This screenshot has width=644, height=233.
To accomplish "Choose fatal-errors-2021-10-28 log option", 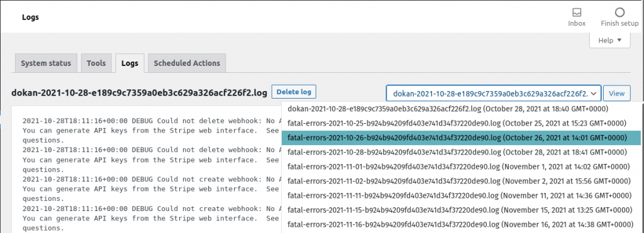I will (x=461, y=152).
